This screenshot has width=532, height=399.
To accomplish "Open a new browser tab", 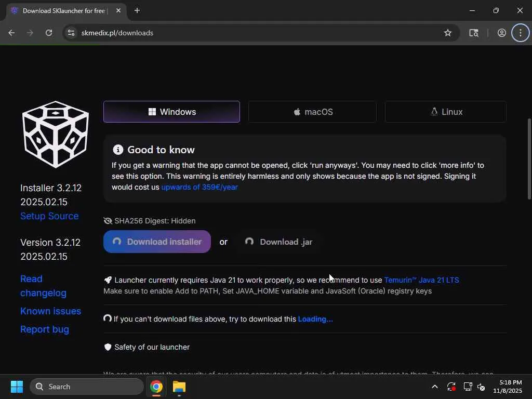I will [x=137, y=10].
